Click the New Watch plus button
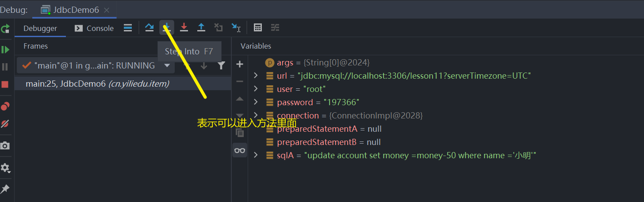This screenshot has height=202, width=644. [240, 65]
